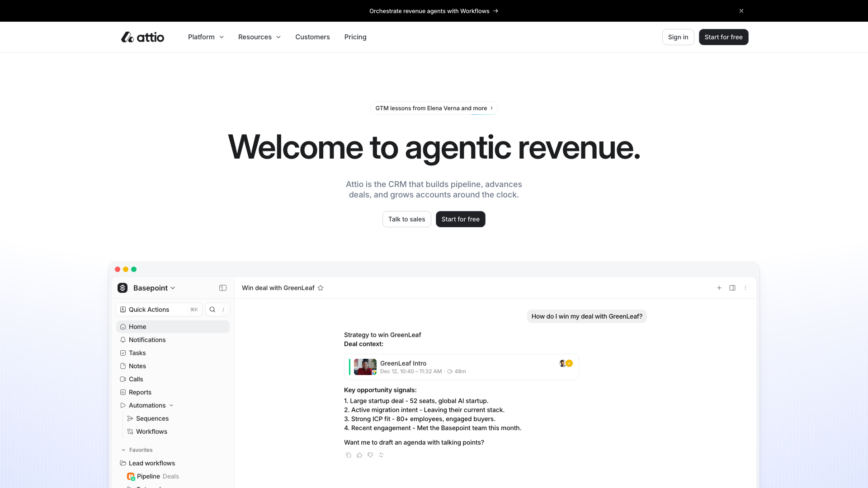This screenshot has height=488, width=868.
Task: Expand the Platform menu
Action: coord(206,37)
